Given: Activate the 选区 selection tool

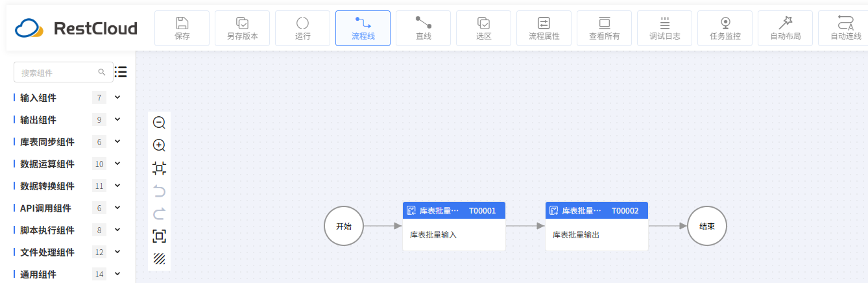Looking at the screenshot, I should [x=484, y=29].
